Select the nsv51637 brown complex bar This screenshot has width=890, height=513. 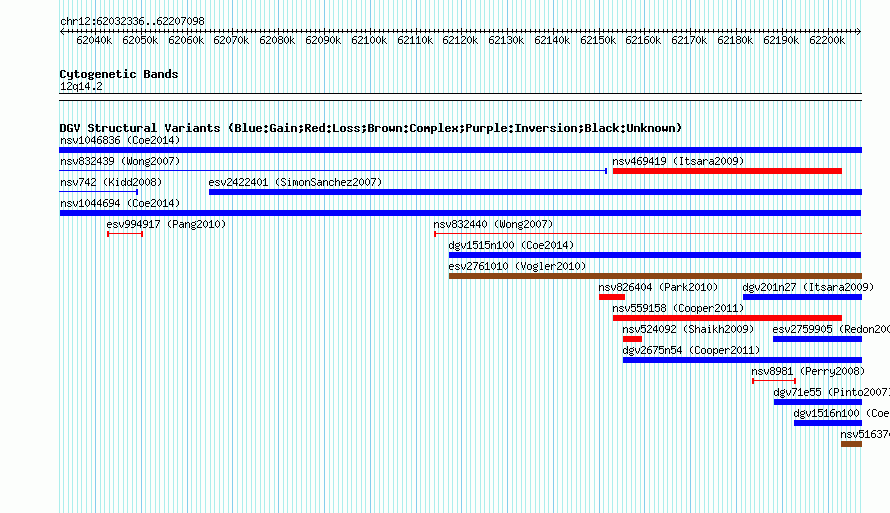tap(851, 444)
